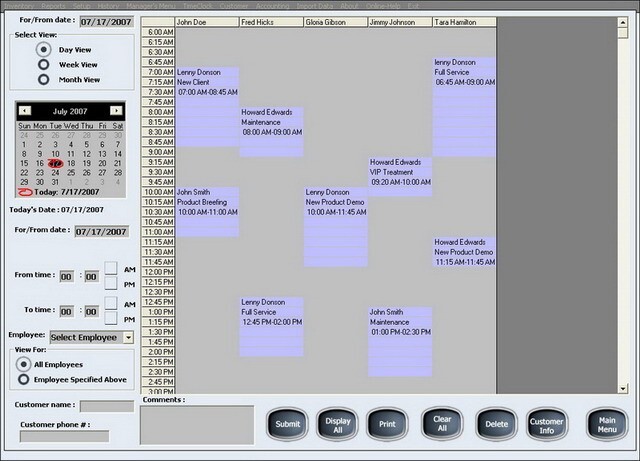Go to previous month in calendar
Viewport: 640px width, 461px height.
25,110
